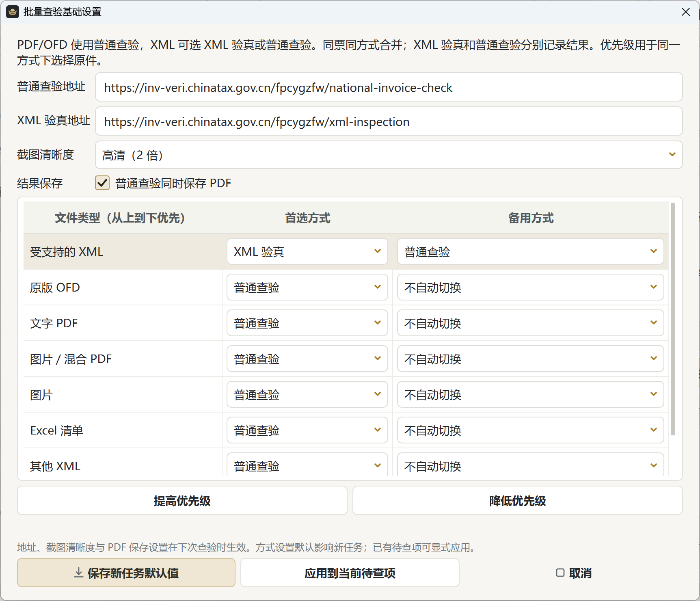Click the file type table scrollbar
This screenshot has height=601, width=700.
pyautogui.click(x=673, y=319)
